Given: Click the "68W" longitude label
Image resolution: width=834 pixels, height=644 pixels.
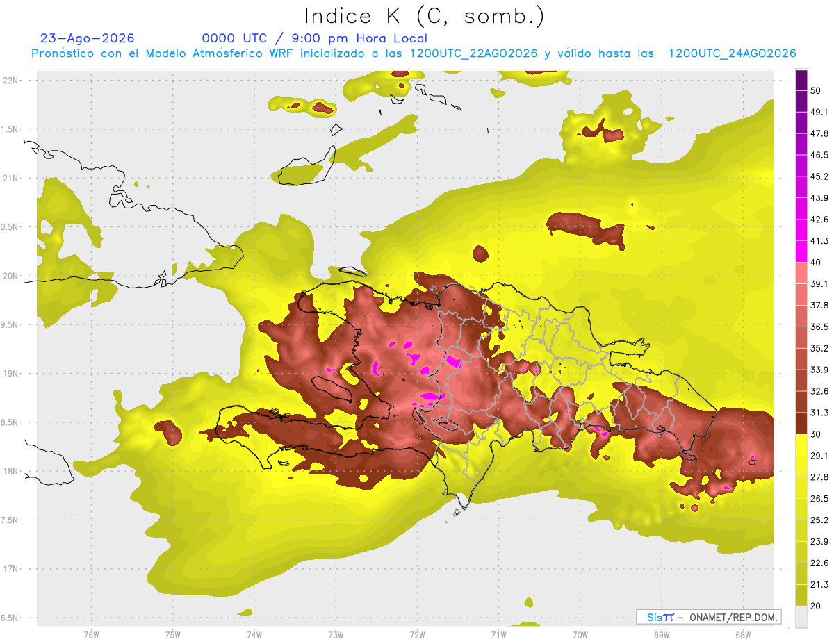Looking at the screenshot, I should 742,634.
